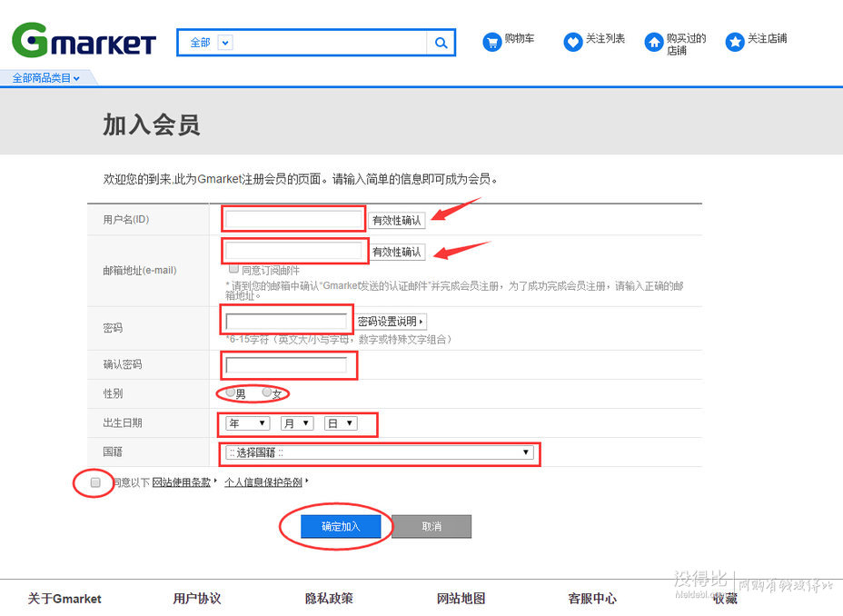Screen dimensions: 843x616
Task: Click 有效性确认 next to the username field
Action: (397, 221)
